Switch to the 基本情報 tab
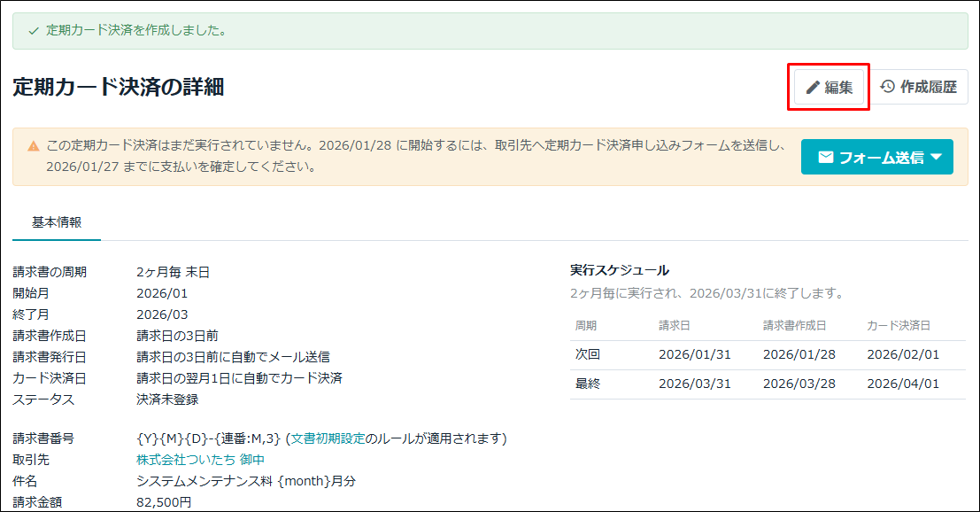This screenshot has height=512, width=980. (x=57, y=222)
